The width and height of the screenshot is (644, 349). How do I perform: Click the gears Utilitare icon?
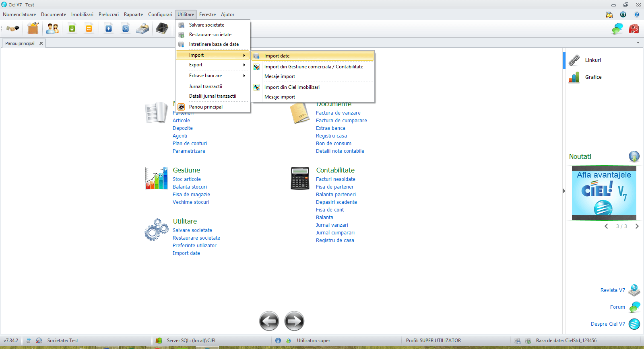[x=157, y=230]
